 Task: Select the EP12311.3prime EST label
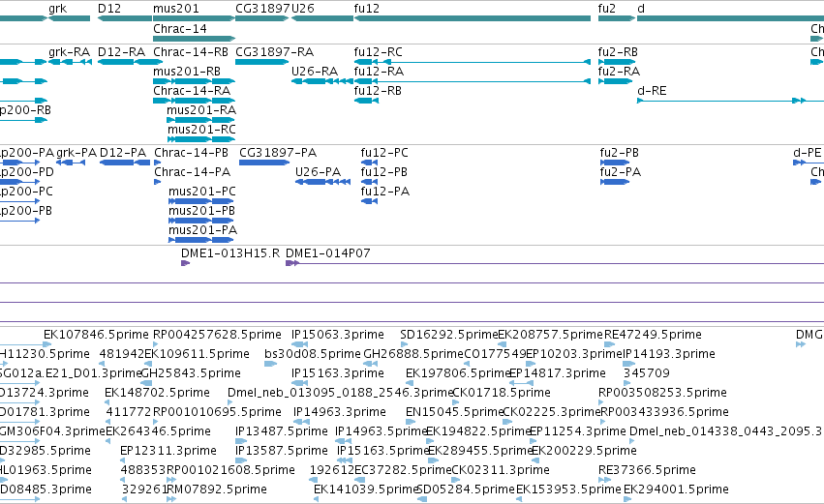168,452
